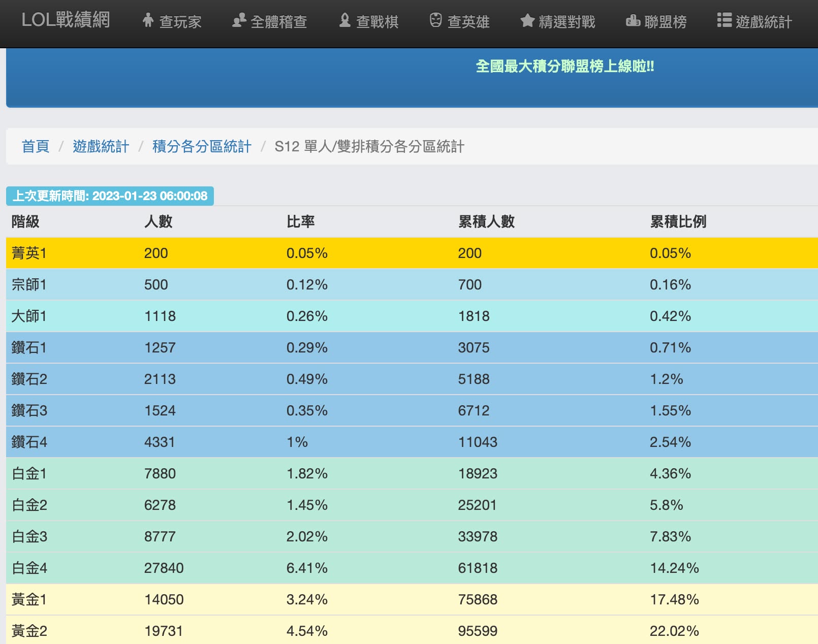Screen dimensions: 818x644
Task: Go to 首頁 breadcrumb link
Action: coord(36,146)
